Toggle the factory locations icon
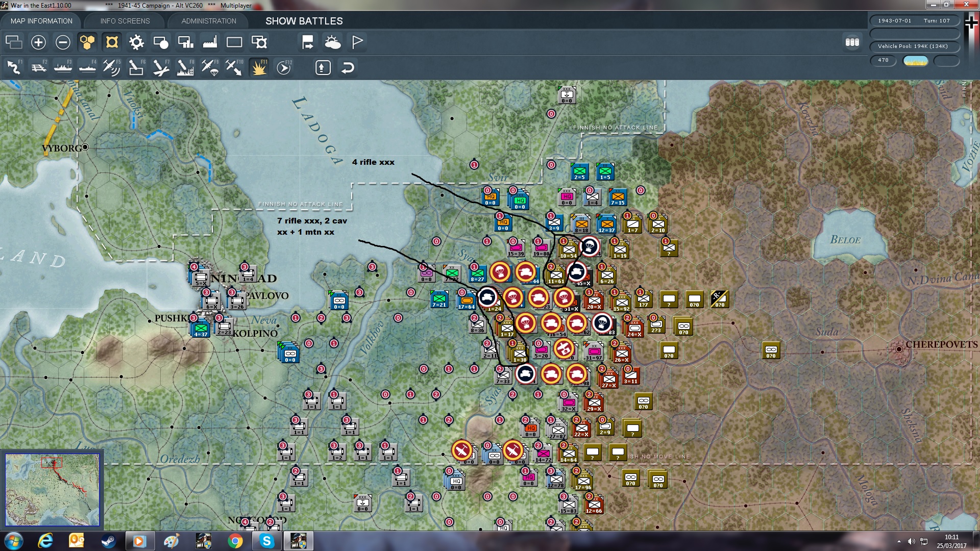This screenshot has width=980, height=551. (x=210, y=42)
